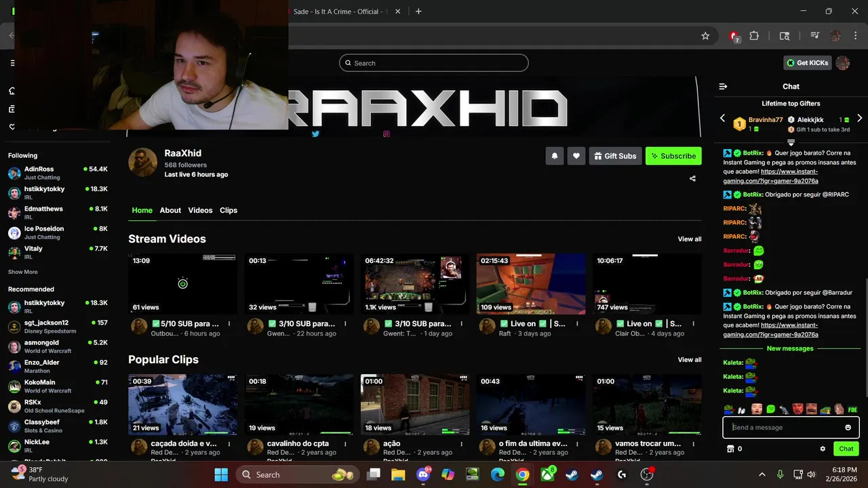Show hidden system tray icons
Screen dimensions: 868x488
[762, 474]
